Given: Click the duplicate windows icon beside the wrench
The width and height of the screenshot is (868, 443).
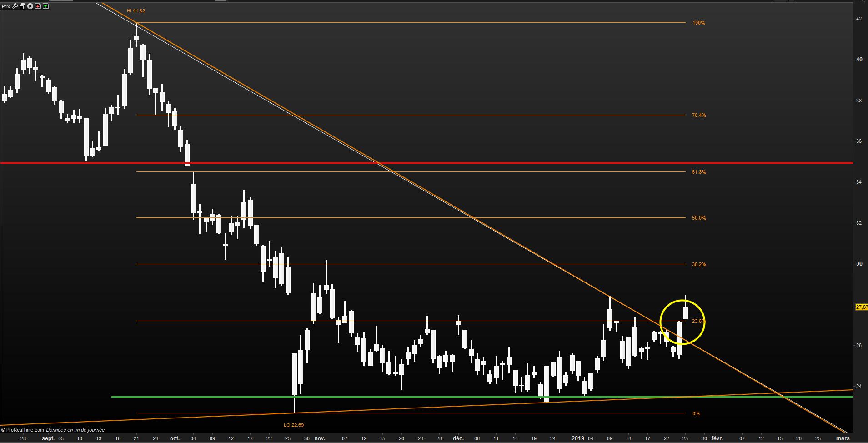Looking at the screenshot, I should [x=22, y=6].
